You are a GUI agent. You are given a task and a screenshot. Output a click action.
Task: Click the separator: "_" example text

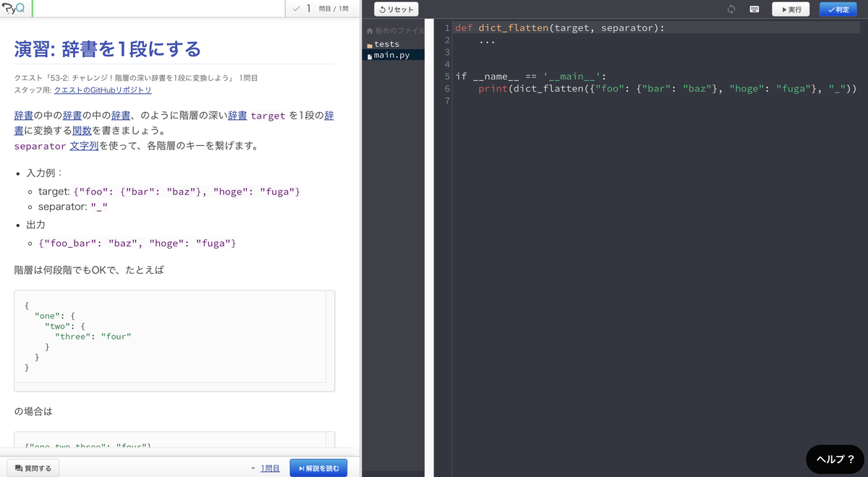[x=73, y=207]
